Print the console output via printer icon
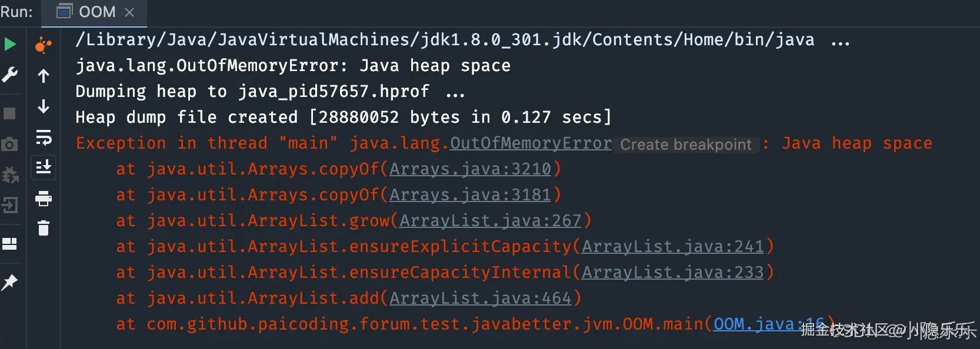980x349 pixels. pyautogui.click(x=44, y=199)
